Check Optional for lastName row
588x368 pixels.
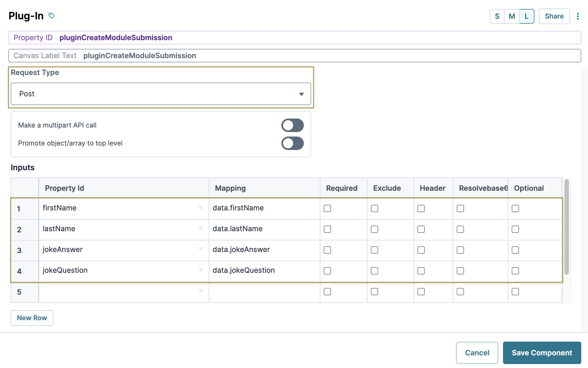click(515, 229)
